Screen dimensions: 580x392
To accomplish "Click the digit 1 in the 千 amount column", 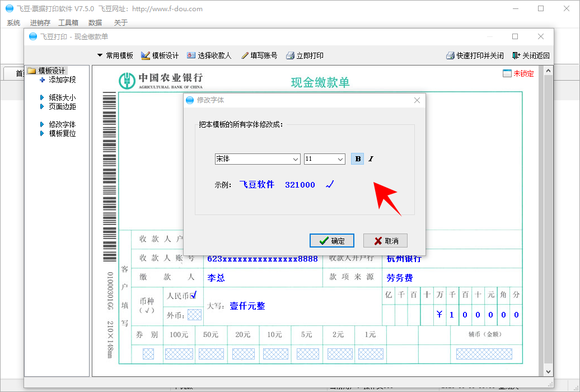I will [x=452, y=315].
